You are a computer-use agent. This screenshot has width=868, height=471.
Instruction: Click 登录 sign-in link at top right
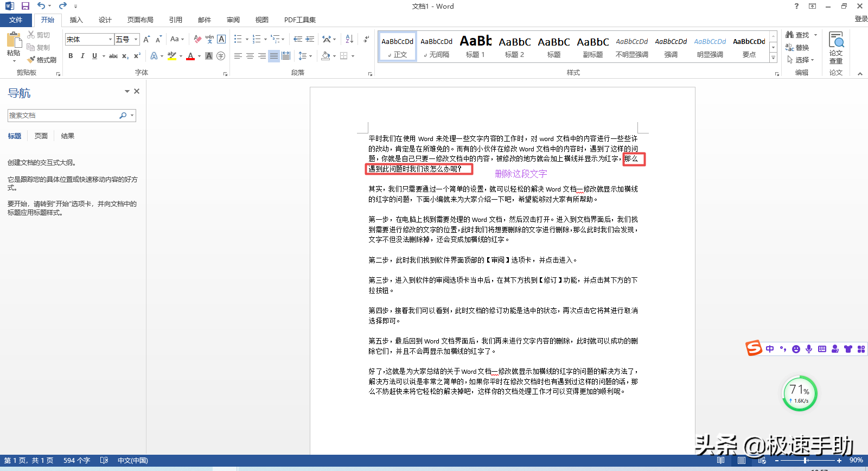click(861, 18)
